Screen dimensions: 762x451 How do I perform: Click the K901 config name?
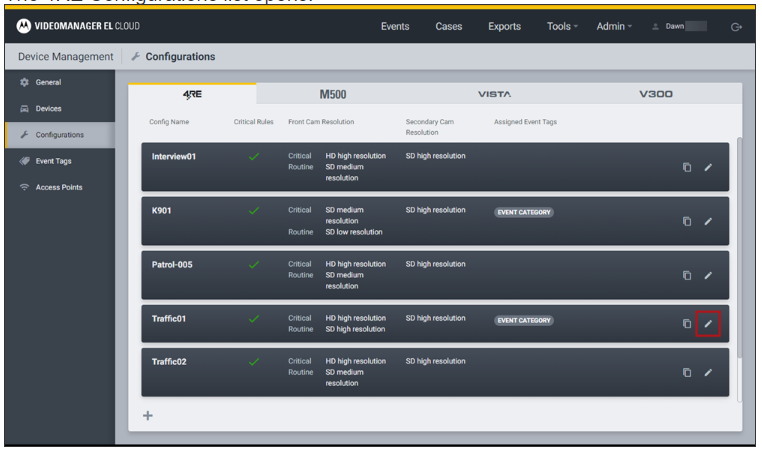(x=161, y=210)
